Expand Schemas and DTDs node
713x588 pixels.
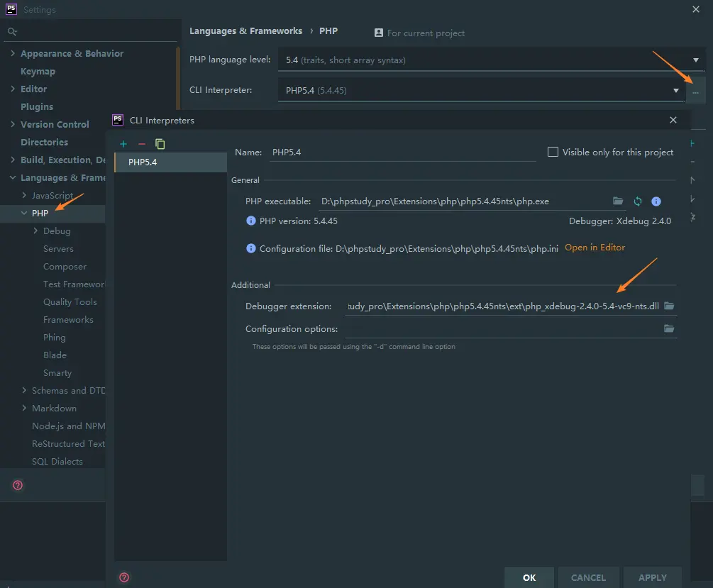pos(24,390)
